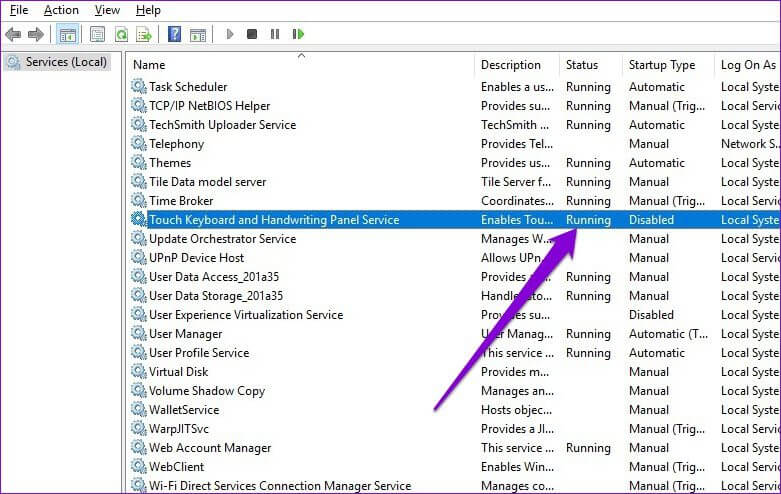Click the Export List toolbar icon

[x=144, y=34]
